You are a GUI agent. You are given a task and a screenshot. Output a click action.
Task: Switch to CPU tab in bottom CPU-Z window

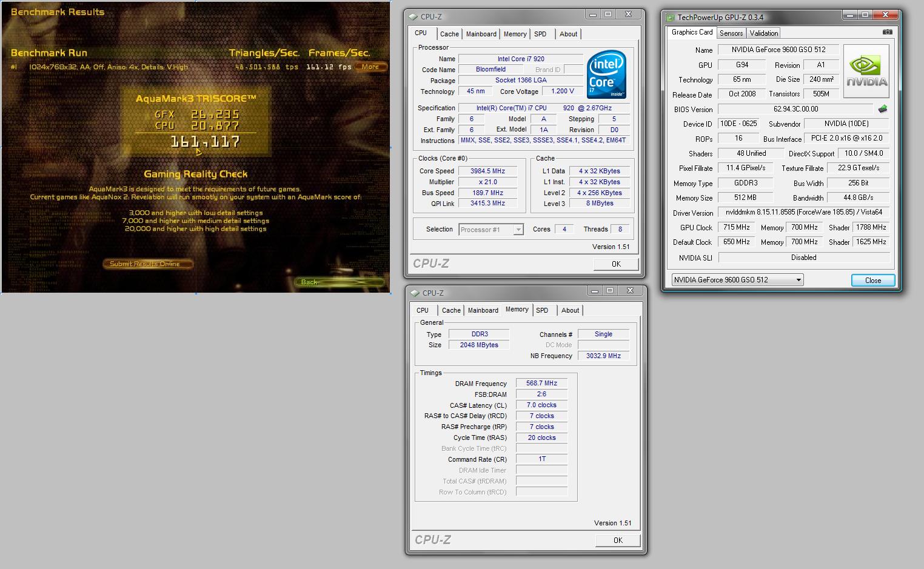point(423,310)
